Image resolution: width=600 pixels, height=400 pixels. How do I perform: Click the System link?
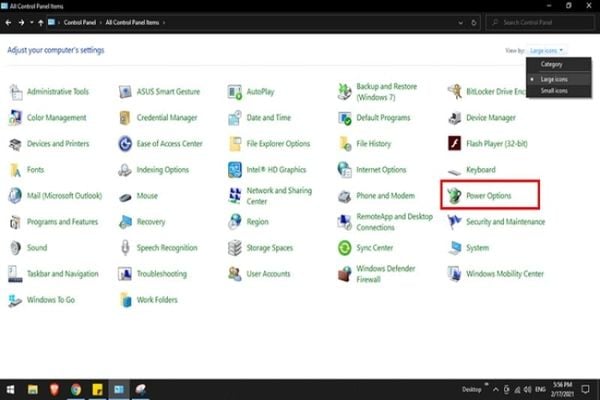478,248
